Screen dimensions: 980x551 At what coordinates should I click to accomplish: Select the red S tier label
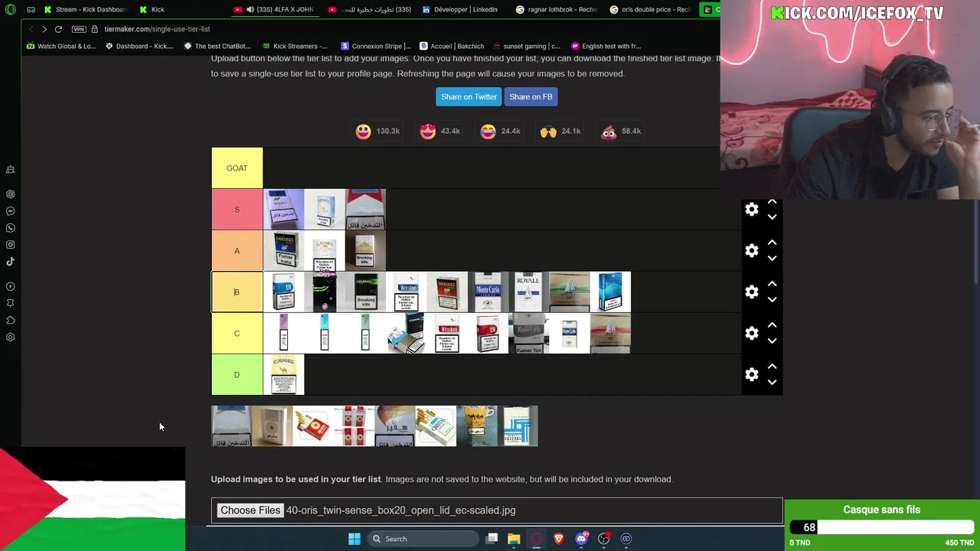237,210
